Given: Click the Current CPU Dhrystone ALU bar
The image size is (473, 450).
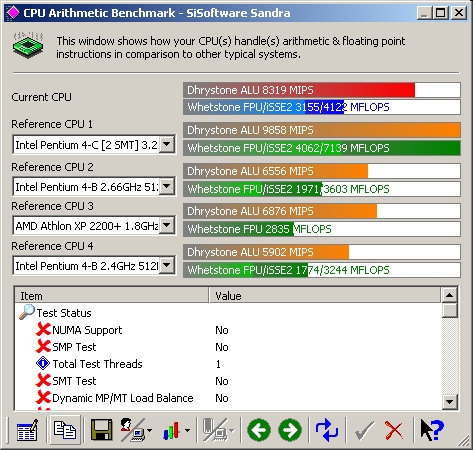Looking at the screenshot, I should (x=322, y=90).
